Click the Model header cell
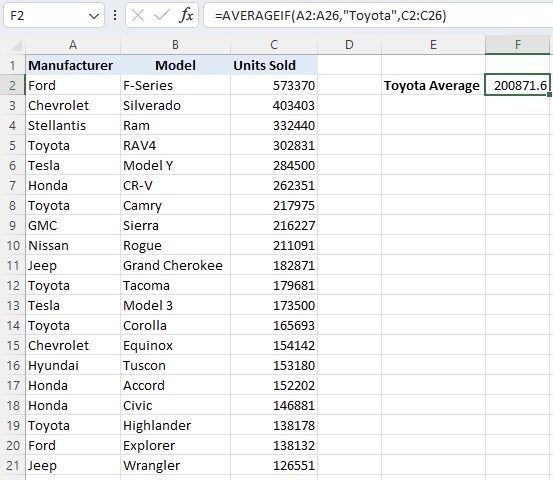Viewport: 553px width, 480px height. point(175,65)
